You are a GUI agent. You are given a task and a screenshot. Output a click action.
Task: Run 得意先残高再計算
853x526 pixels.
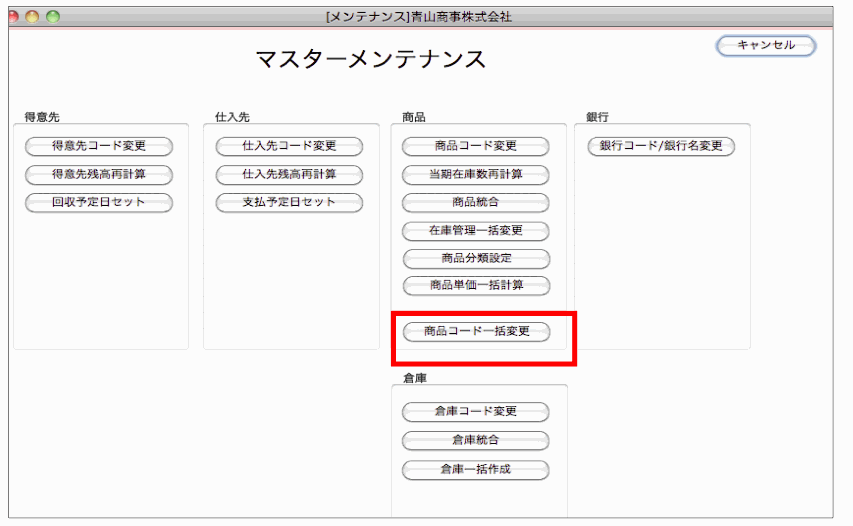pos(99,175)
